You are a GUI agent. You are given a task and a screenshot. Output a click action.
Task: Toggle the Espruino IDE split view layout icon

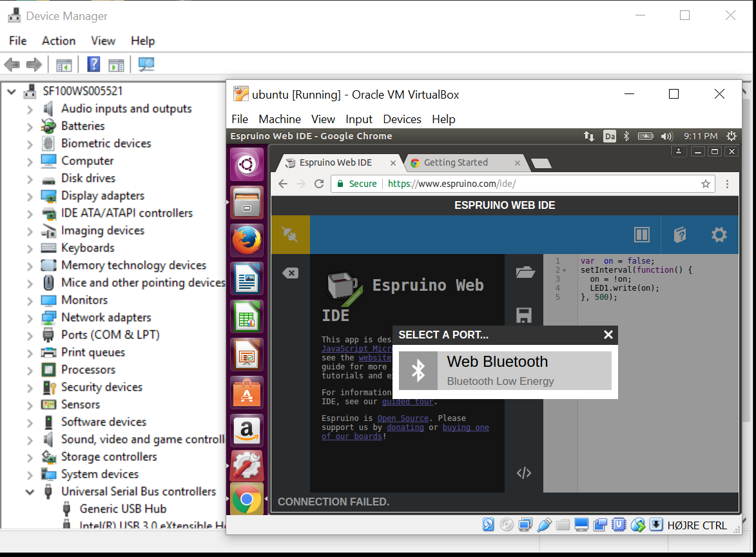tap(641, 235)
